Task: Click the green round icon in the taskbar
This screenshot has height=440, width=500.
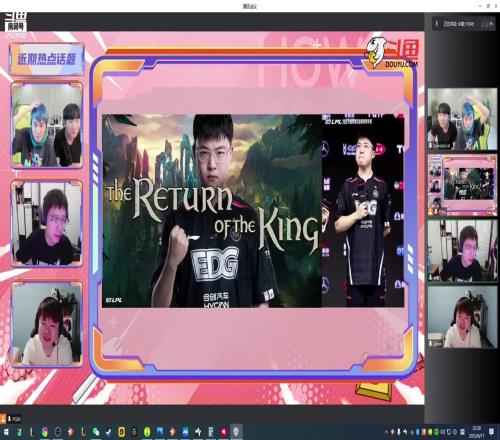Action: (x=147, y=432)
